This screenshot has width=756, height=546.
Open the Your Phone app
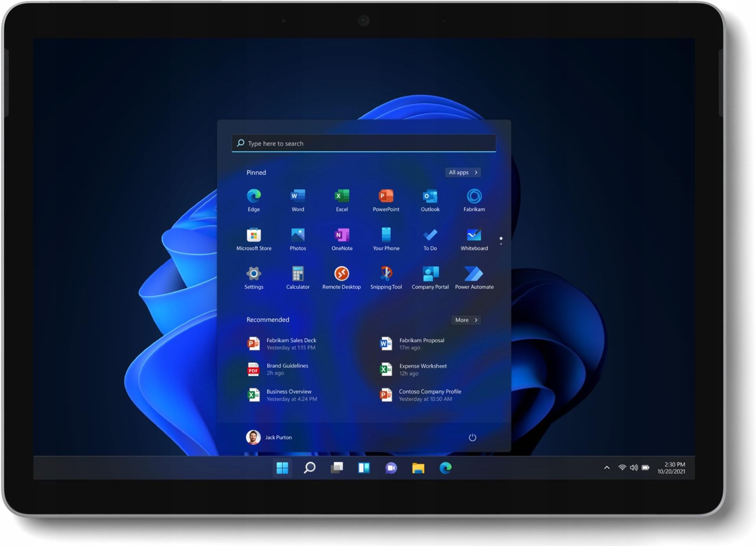coord(386,238)
